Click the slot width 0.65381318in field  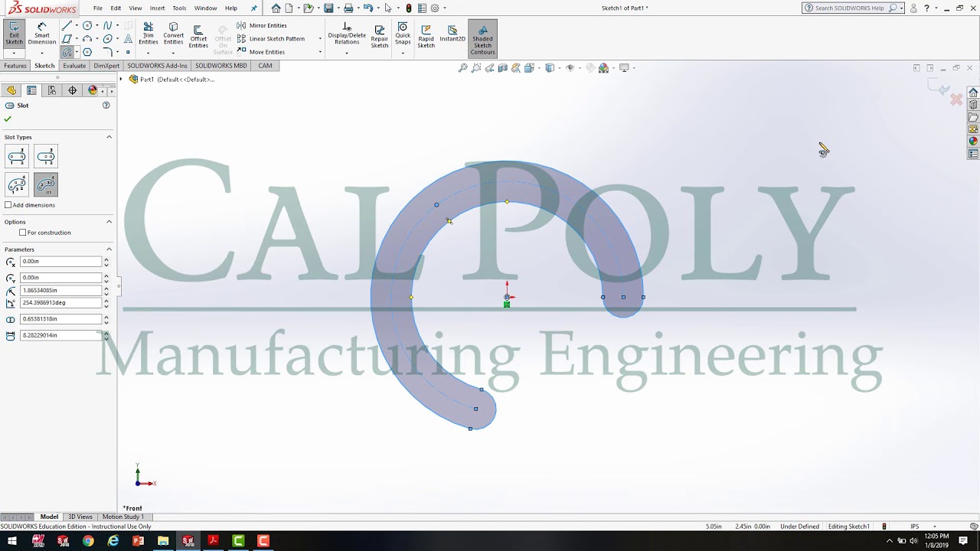click(60, 319)
